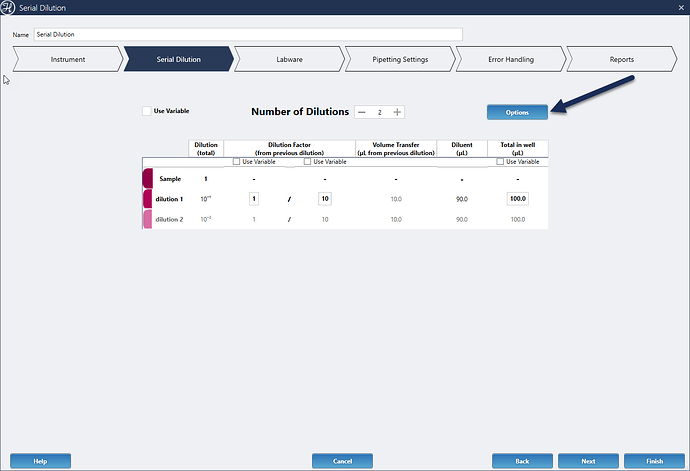Jump to the Error Handling step
This screenshot has width=690, height=471.
pyautogui.click(x=511, y=59)
